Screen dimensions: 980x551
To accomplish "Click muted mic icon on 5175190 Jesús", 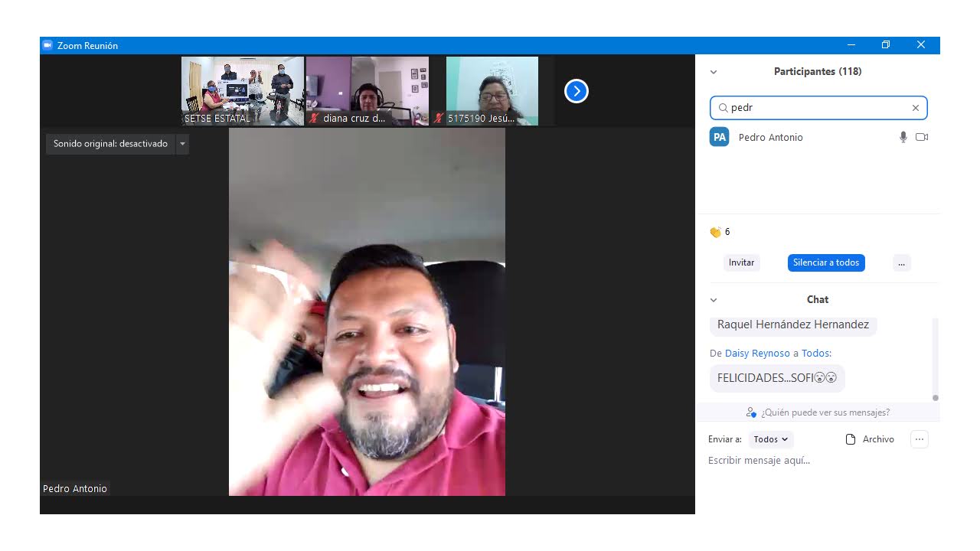I will point(439,119).
